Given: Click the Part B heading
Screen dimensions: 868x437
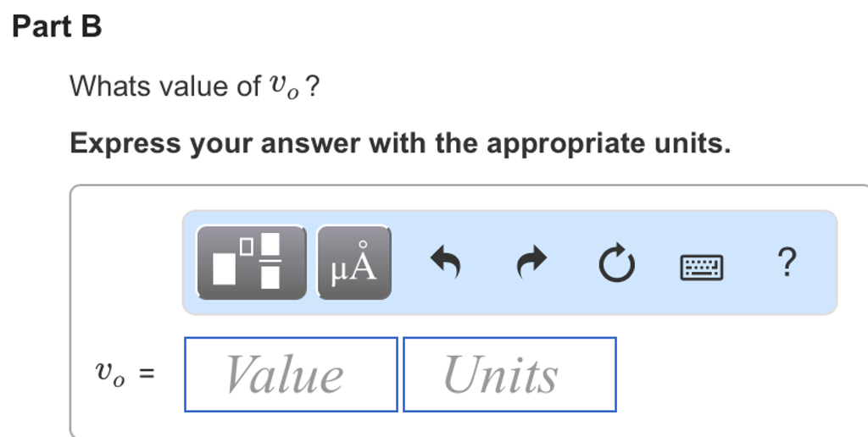Looking at the screenshot, I should 58,27.
